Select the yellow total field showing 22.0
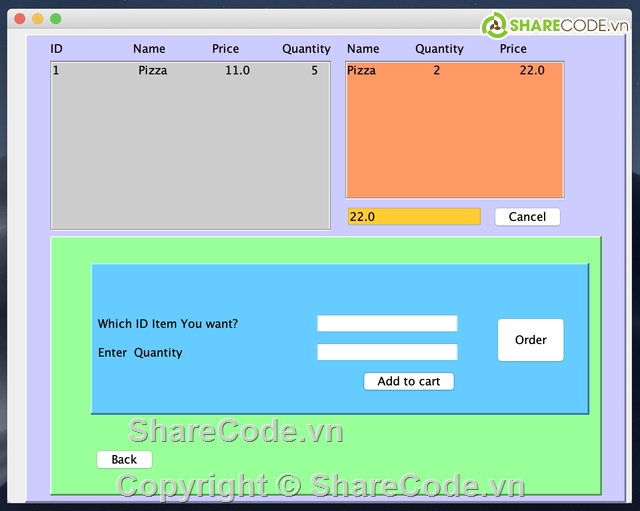The image size is (640, 511). point(414,217)
